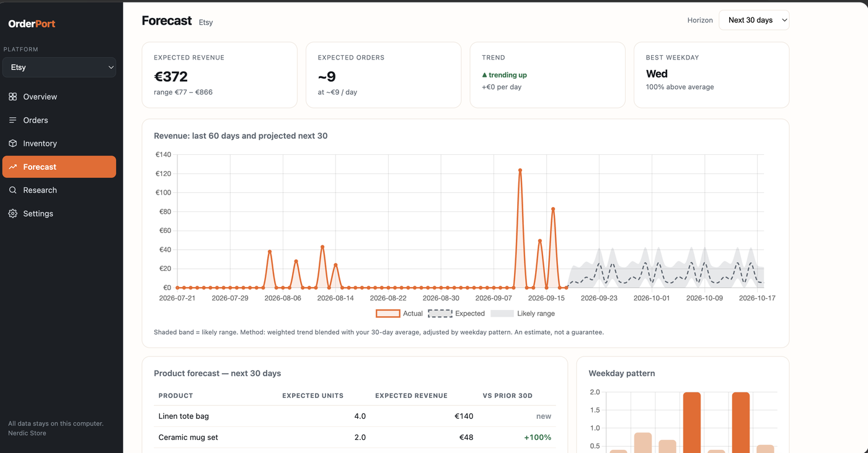The width and height of the screenshot is (868, 453).
Task: Select the Forecast nav item
Action: (x=59, y=167)
